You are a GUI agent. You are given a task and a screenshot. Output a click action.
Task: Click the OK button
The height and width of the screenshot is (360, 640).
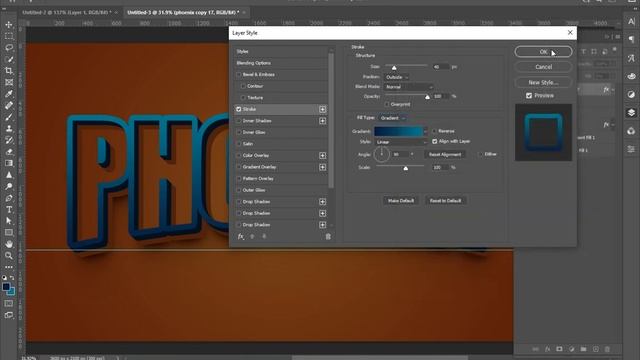[543, 52]
